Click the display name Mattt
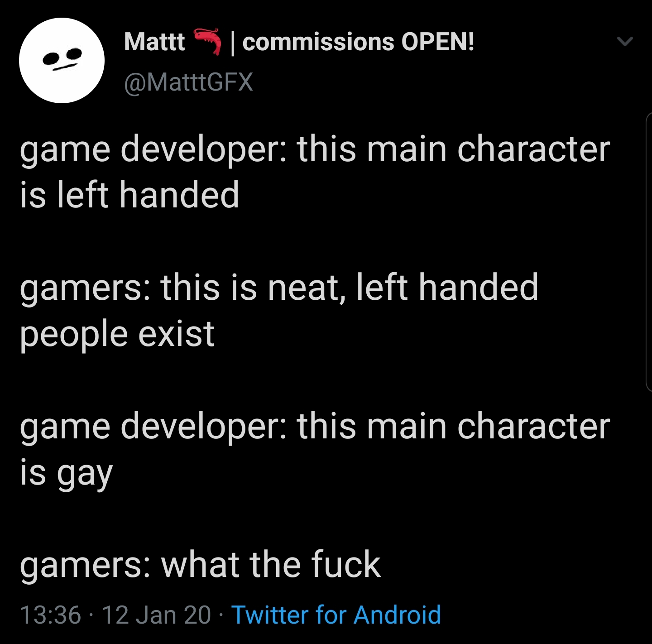652x644 pixels. coord(154,42)
